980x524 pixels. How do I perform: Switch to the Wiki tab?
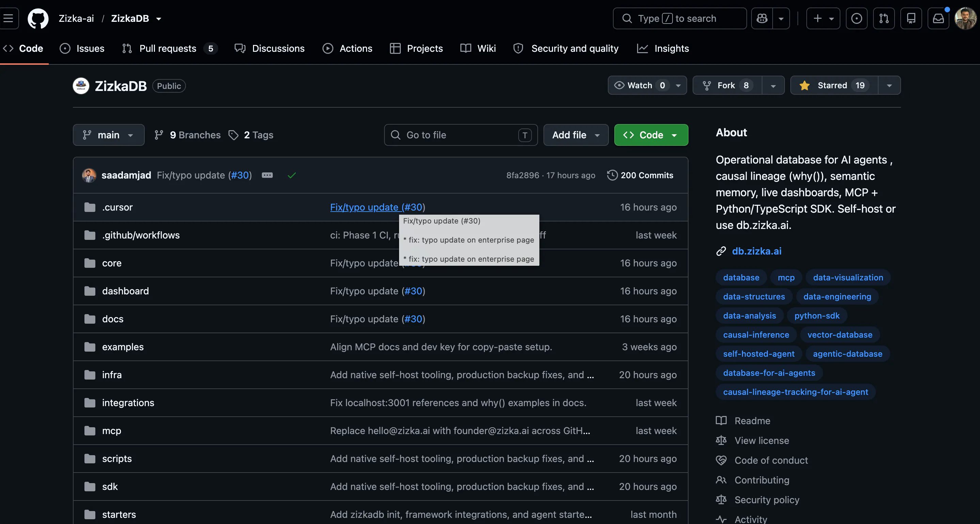[x=478, y=48]
